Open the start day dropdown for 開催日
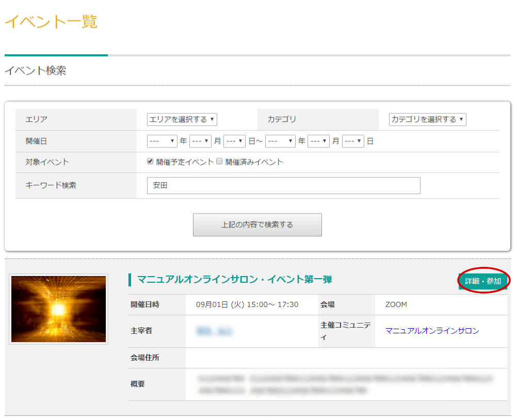 click(234, 141)
